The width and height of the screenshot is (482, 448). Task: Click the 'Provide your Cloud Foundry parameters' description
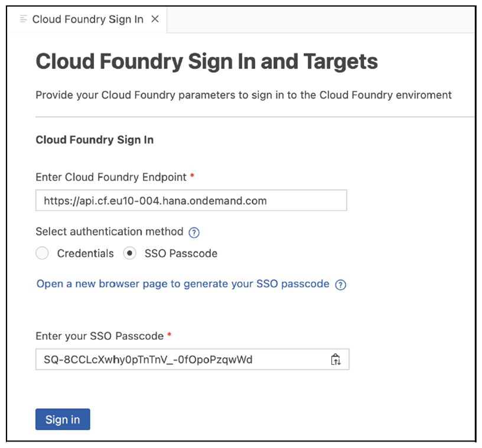pos(243,95)
